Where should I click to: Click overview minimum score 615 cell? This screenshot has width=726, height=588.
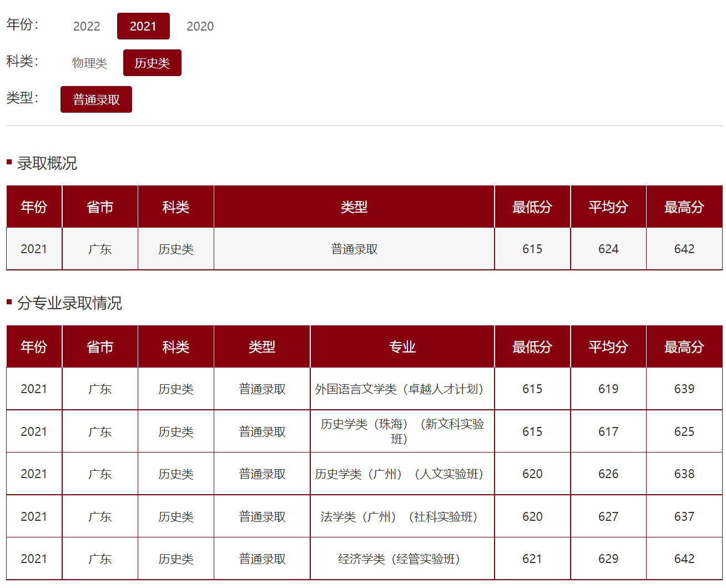coord(532,249)
